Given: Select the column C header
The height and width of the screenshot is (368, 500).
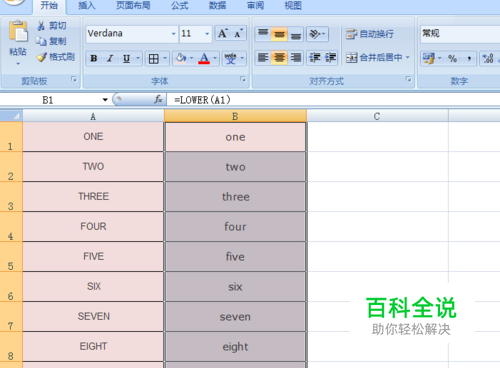Looking at the screenshot, I should point(377,116).
